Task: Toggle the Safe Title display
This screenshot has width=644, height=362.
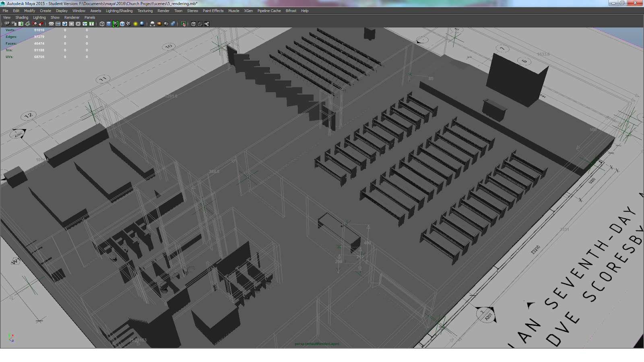Action: [92, 24]
